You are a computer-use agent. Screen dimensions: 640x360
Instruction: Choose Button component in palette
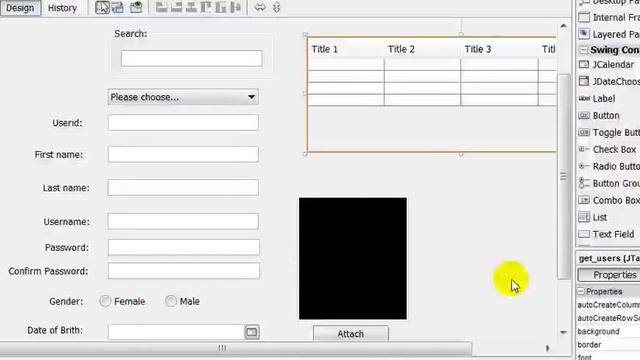(x=600, y=116)
